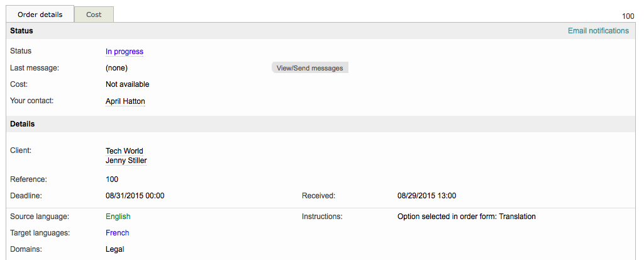This screenshot has width=644, height=260.
Task: Click the order number above Email notifications
Action: (x=628, y=16)
